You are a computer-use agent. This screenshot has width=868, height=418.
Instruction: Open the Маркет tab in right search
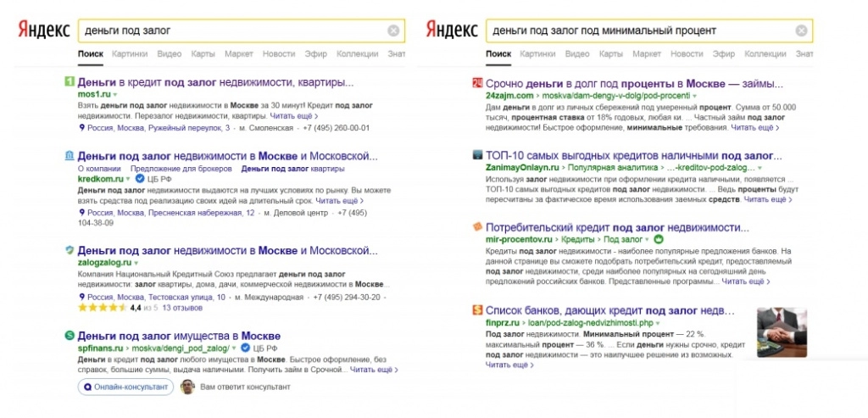tap(647, 54)
